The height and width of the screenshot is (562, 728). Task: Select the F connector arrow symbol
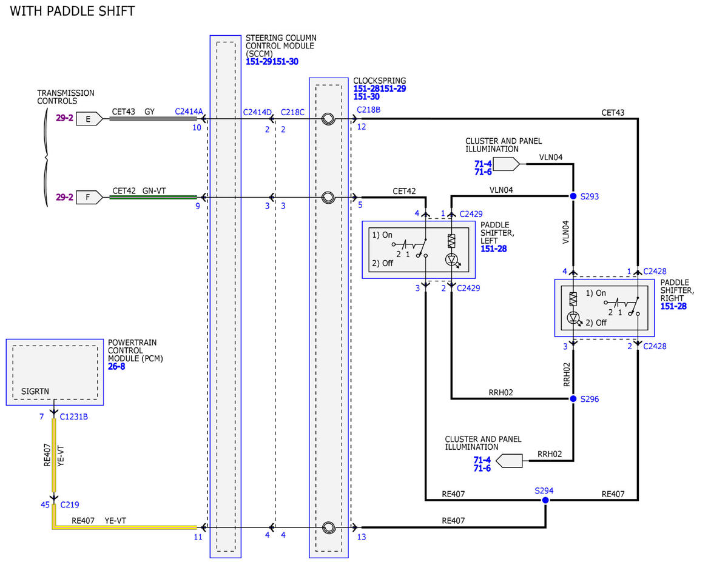click(x=89, y=197)
